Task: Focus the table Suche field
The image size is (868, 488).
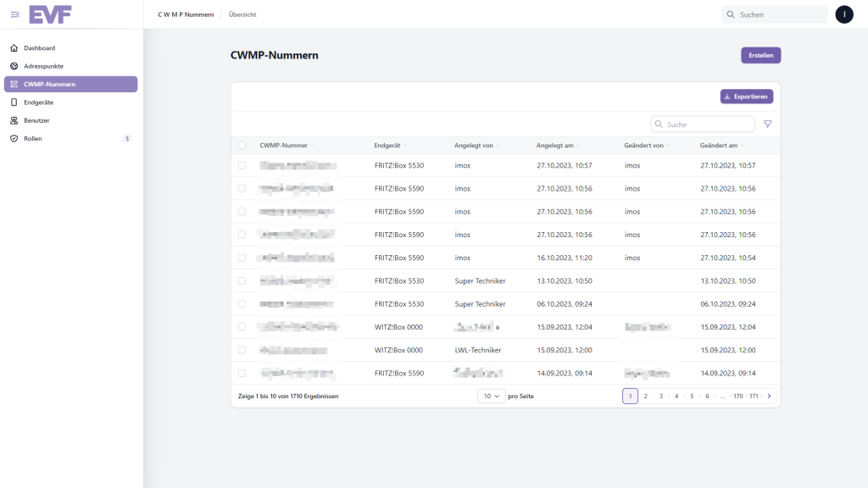Action: (703, 125)
